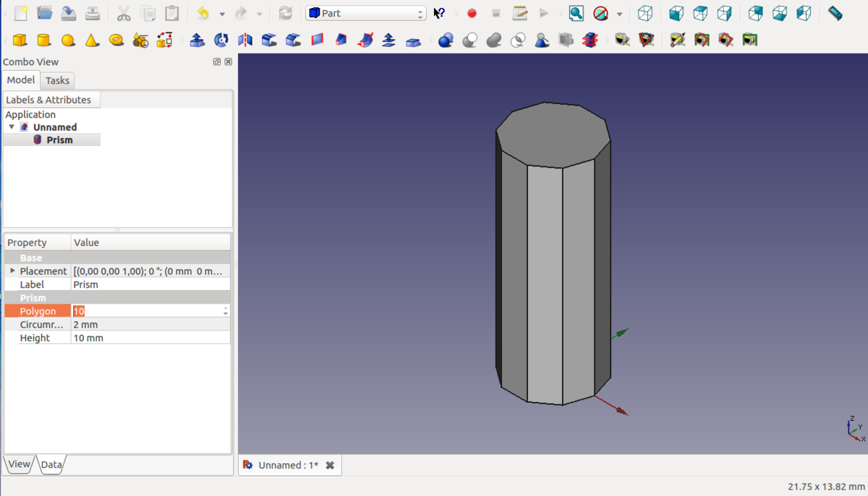
Task: Close the Unnamed : 1* document tab
Action: point(330,465)
